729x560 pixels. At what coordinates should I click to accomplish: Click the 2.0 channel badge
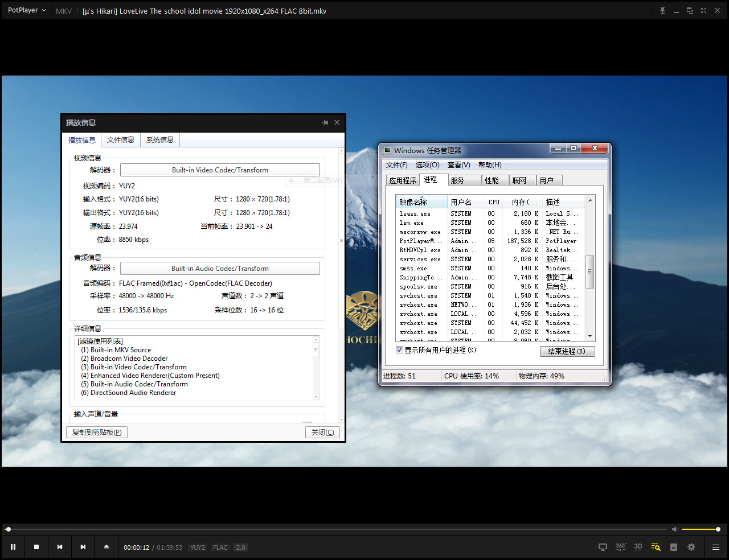coord(241,547)
